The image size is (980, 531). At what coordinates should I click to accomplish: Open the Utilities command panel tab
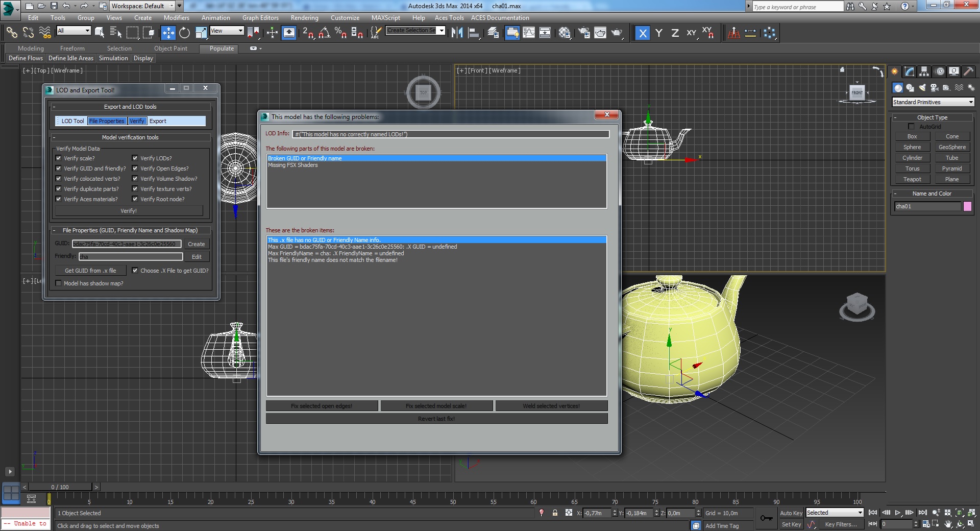(x=968, y=71)
